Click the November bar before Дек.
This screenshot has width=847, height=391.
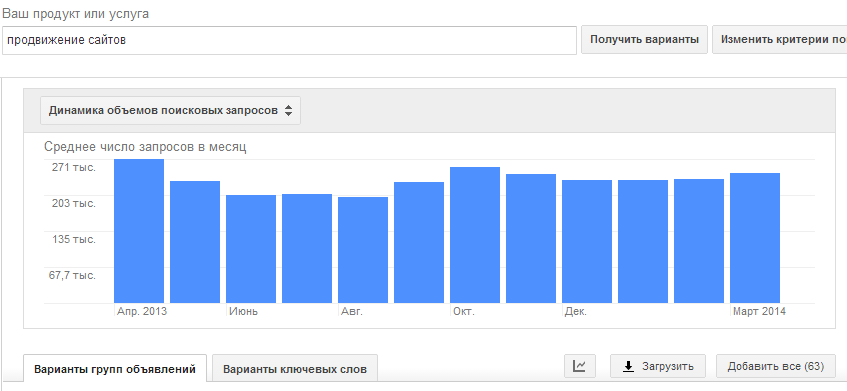[x=531, y=239]
